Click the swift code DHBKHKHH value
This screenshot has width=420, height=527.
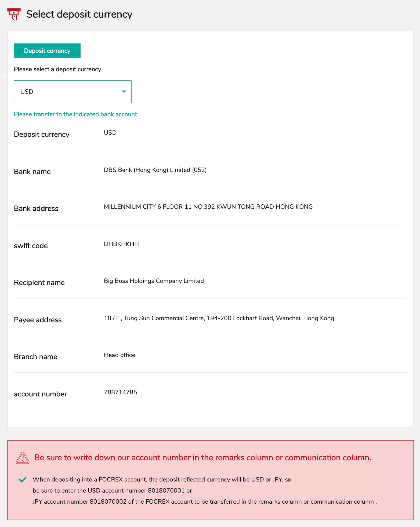121,244
